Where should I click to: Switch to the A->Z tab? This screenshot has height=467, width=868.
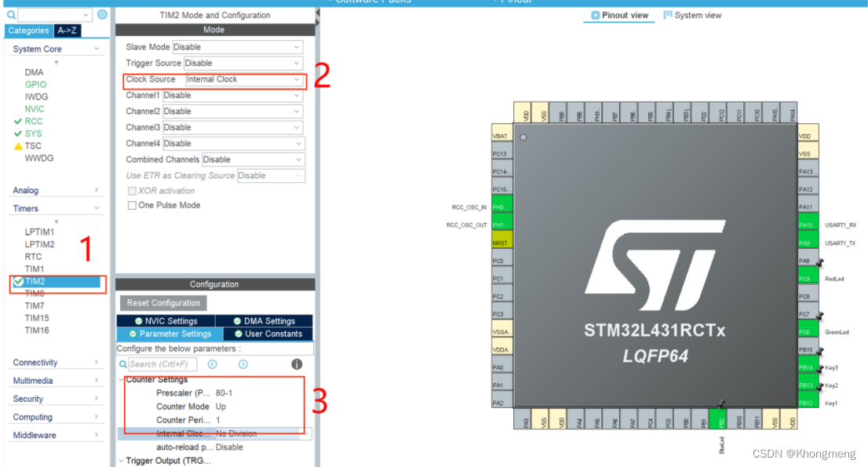pyautogui.click(x=67, y=31)
